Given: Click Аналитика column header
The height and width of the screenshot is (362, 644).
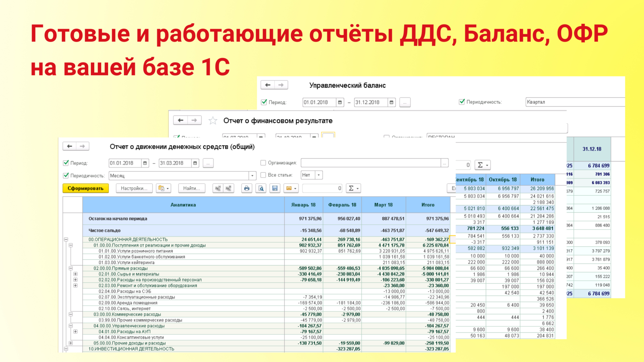Looking at the screenshot, I should [x=183, y=205].
